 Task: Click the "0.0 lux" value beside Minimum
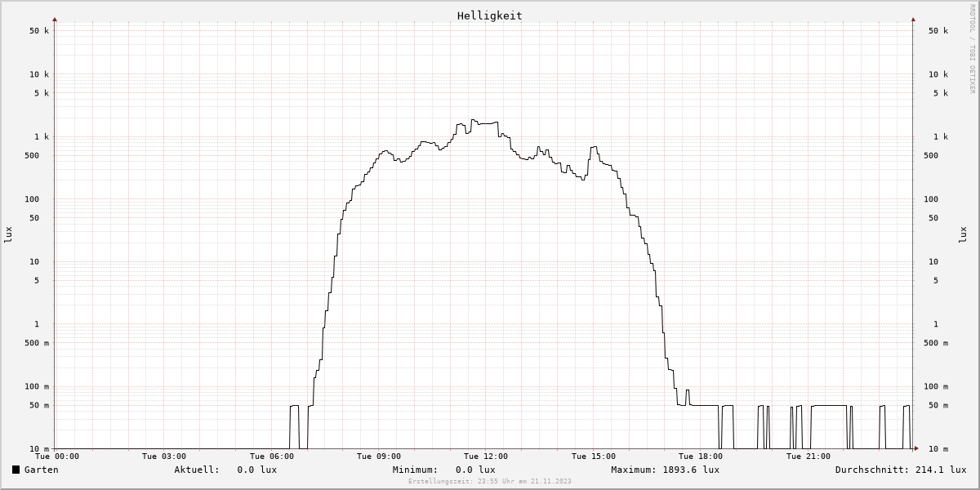pos(475,470)
